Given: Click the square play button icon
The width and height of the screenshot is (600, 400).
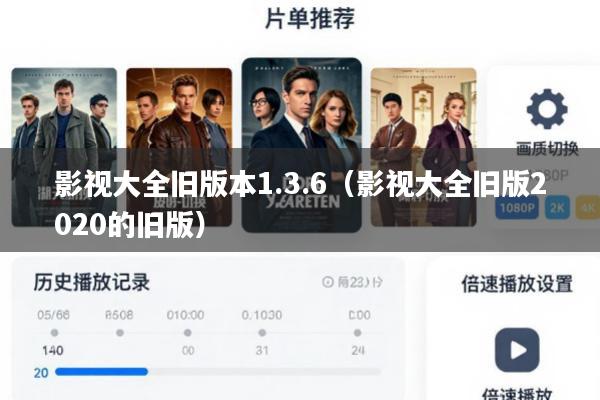Looking at the screenshot, I should [517, 350].
